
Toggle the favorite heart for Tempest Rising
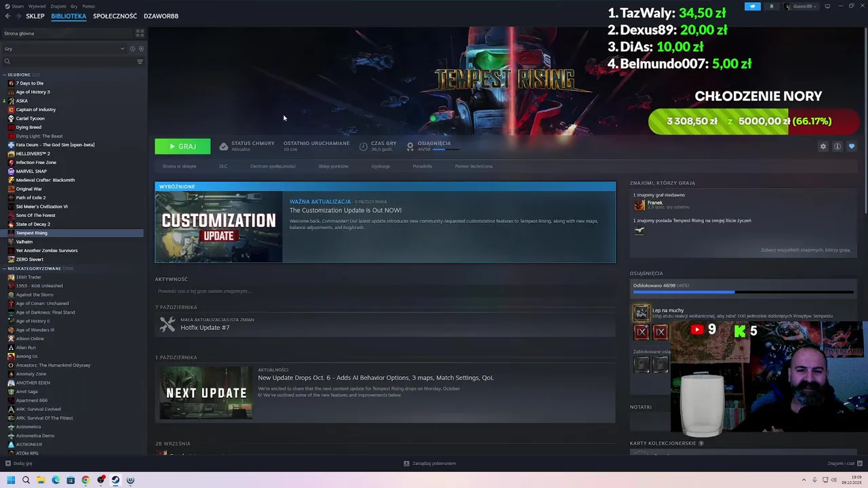click(852, 146)
